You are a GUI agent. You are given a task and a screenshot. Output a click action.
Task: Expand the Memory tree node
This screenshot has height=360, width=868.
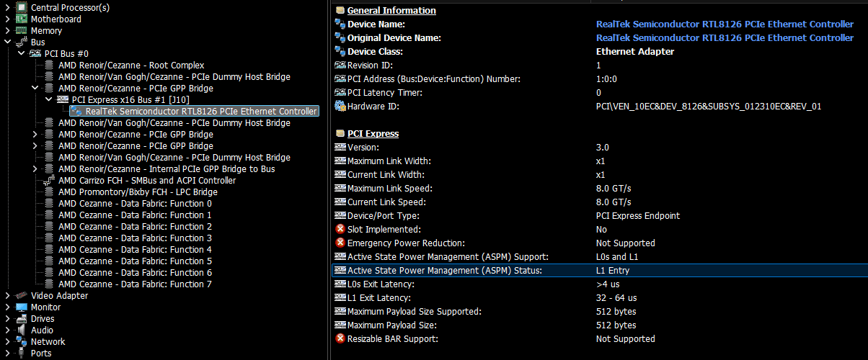(x=7, y=31)
